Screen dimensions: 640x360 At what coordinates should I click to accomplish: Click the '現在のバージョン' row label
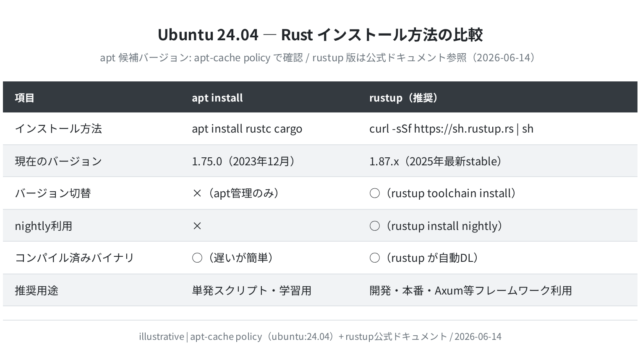click(x=58, y=161)
